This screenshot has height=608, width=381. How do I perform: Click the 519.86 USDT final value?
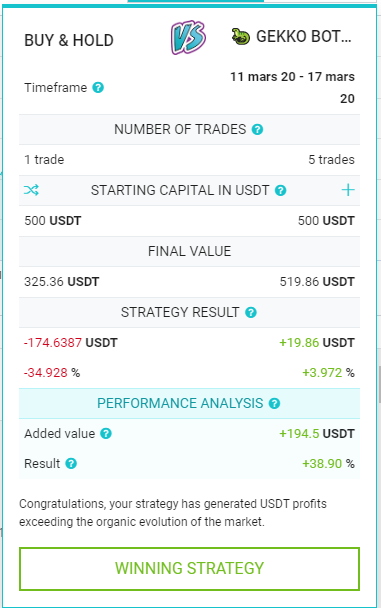pos(317,282)
